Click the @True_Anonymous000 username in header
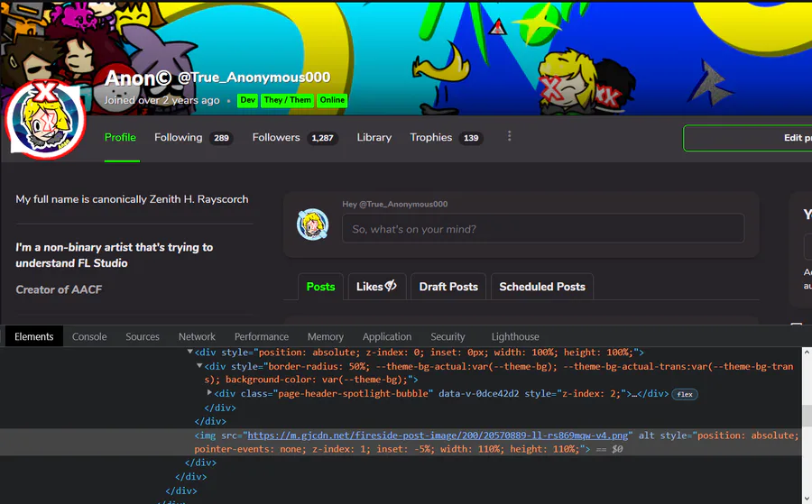This screenshot has width=812, height=504. [254, 78]
